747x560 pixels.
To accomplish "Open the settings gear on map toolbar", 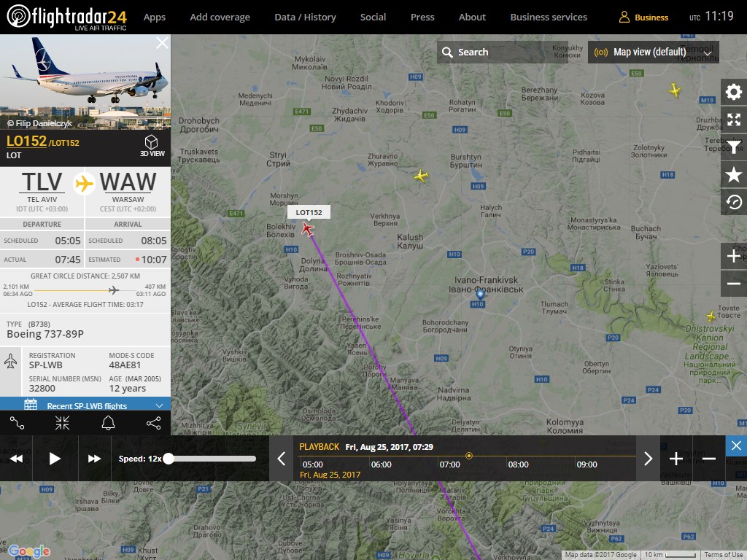I will point(734,92).
